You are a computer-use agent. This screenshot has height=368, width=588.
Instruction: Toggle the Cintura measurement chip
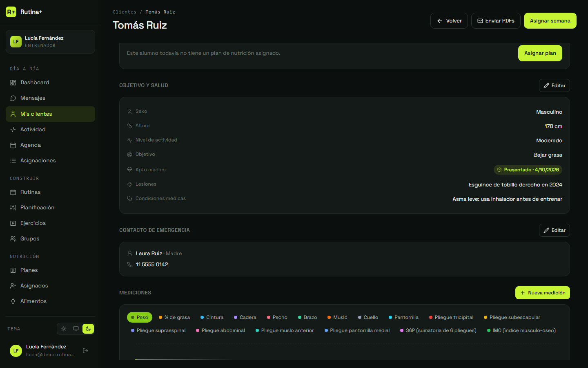(x=212, y=317)
